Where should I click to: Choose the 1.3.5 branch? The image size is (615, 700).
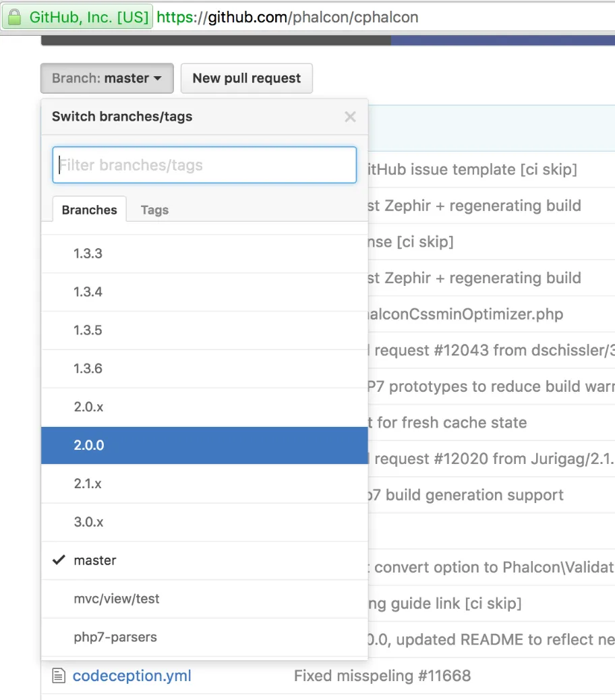pyautogui.click(x=88, y=330)
